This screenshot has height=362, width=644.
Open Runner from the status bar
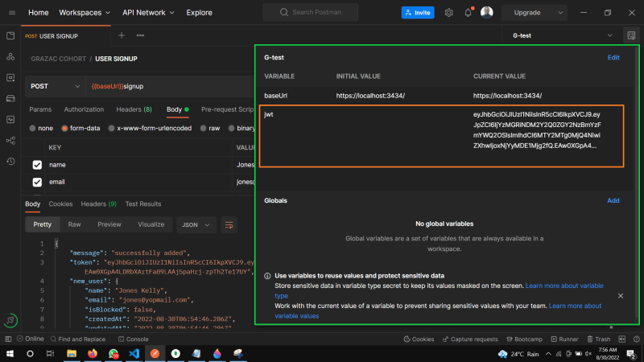tap(564, 339)
